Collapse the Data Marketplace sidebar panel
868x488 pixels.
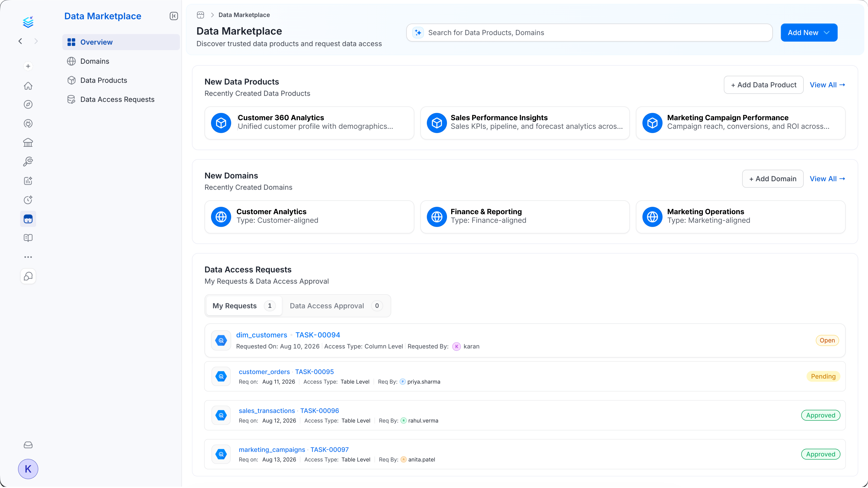coord(174,16)
